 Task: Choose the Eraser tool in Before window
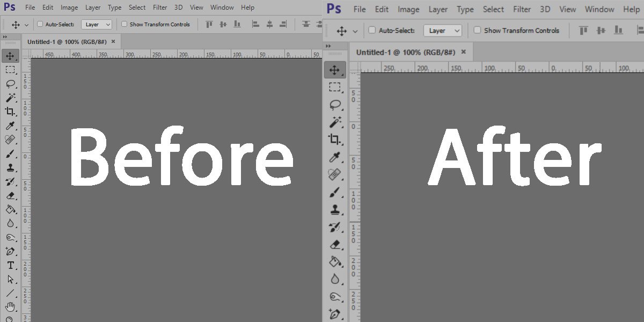[10, 196]
